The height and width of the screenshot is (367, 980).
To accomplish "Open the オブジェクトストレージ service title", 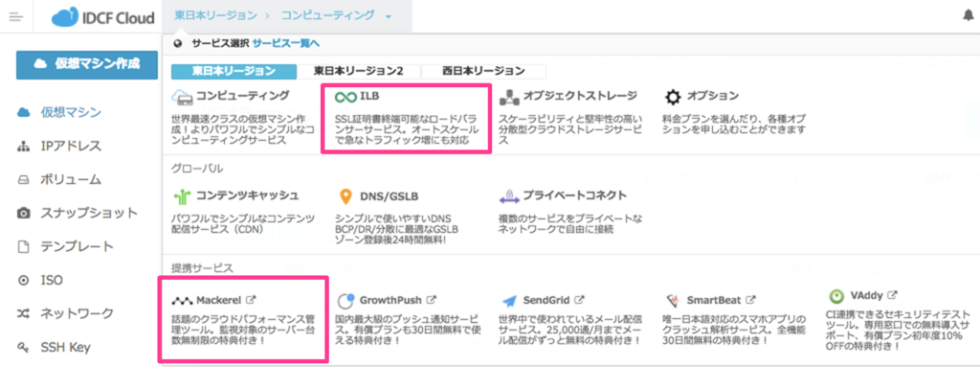I will pyautogui.click(x=580, y=97).
